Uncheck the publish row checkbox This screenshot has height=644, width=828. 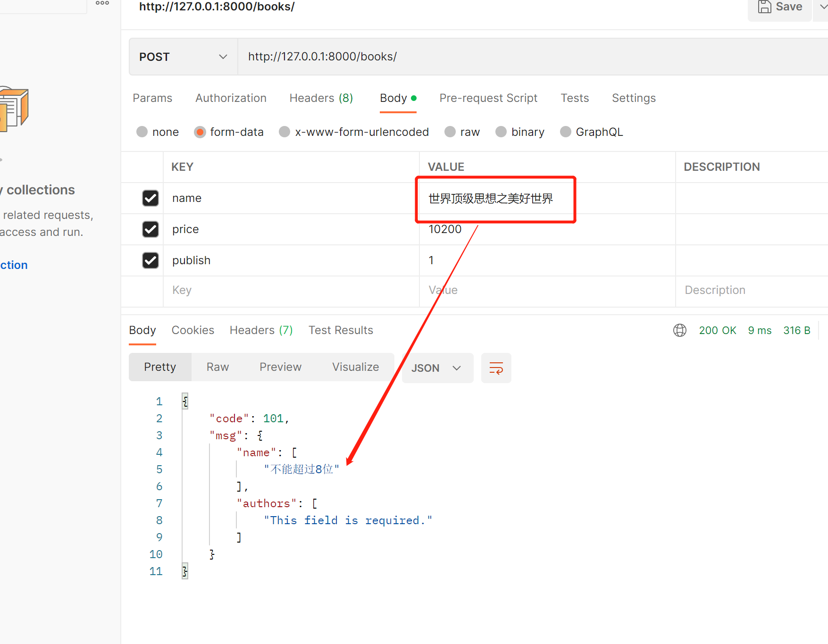click(x=151, y=260)
